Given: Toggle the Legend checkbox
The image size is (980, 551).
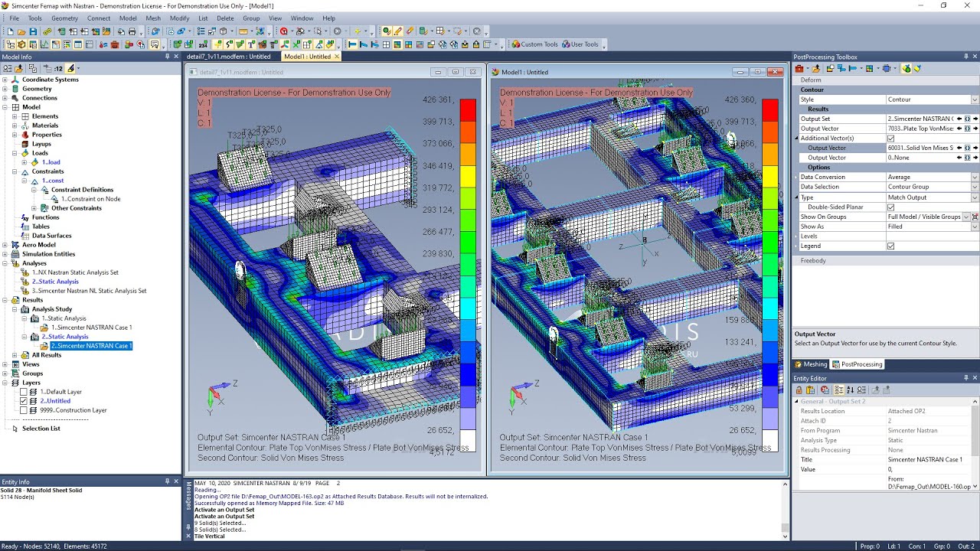Looking at the screenshot, I should [x=890, y=246].
